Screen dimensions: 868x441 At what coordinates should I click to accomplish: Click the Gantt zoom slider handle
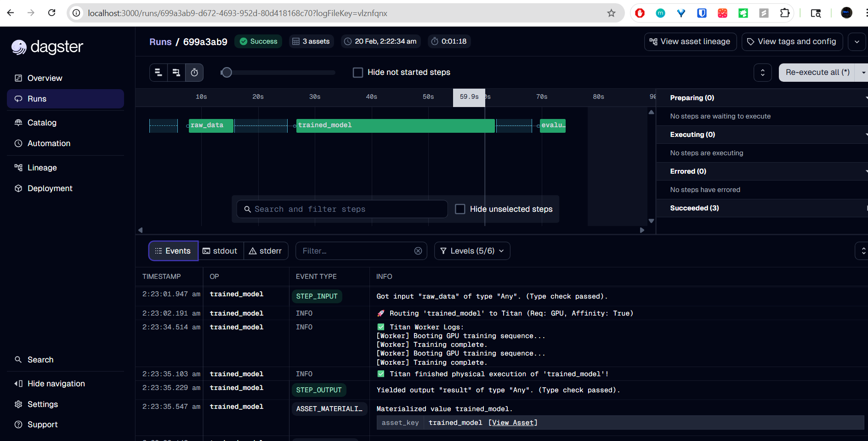pyautogui.click(x=227, y=73)
